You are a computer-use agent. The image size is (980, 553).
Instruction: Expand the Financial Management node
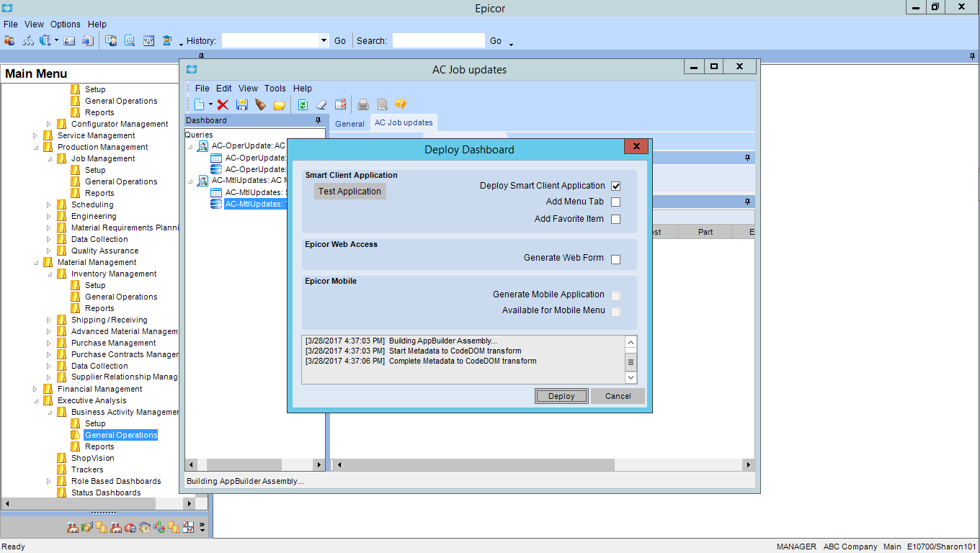[35, 389]
